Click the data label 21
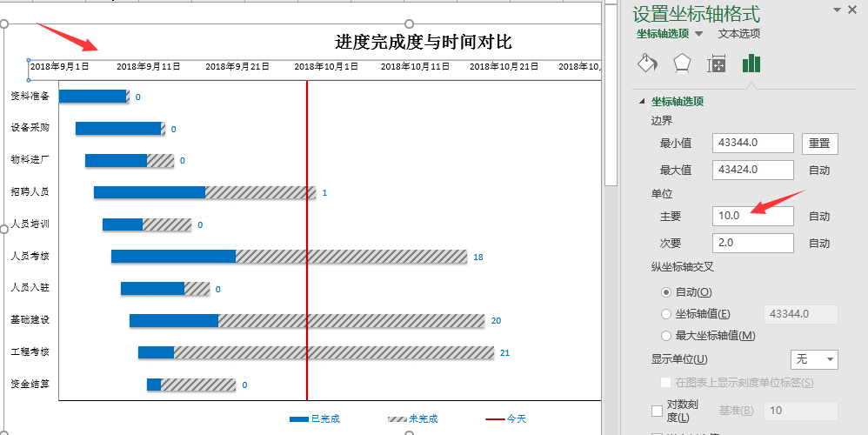 504,352
